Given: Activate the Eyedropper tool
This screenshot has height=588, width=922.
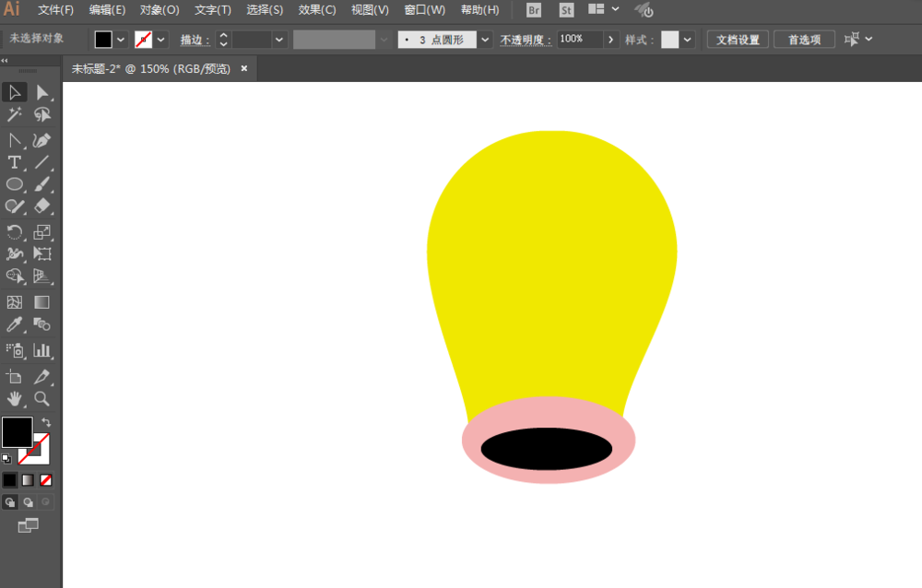Looking at the screenshot, I should pyautogui.click(x=15, y=324).
